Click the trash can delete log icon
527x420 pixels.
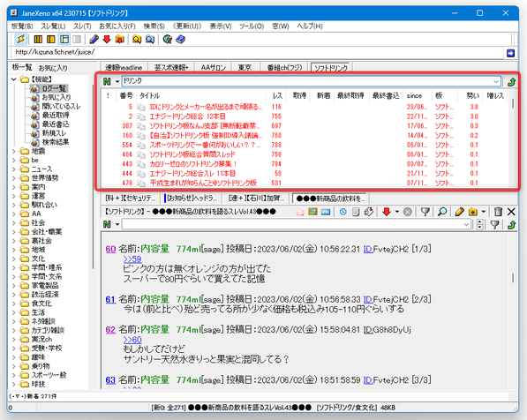pyautogui.click(x=498, y=212)
